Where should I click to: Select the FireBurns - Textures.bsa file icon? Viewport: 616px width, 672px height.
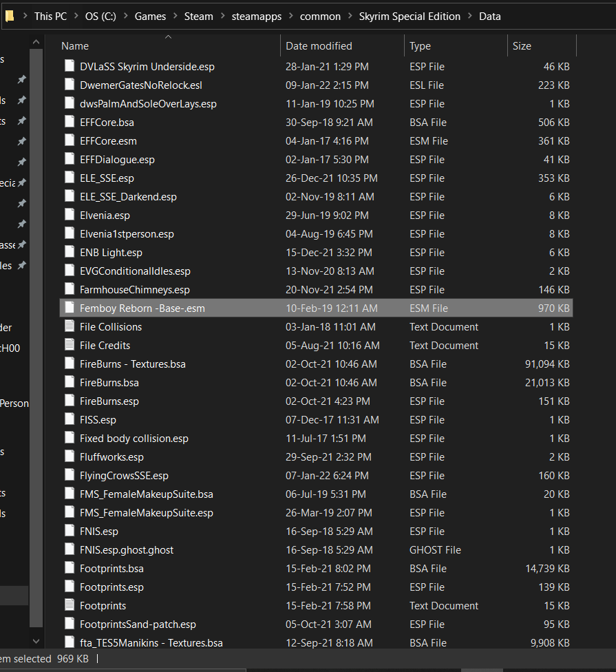point(70,364)
